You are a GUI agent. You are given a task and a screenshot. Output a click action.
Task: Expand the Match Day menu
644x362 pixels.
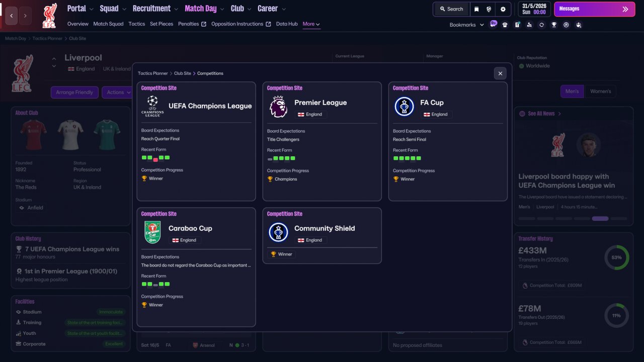pyautogui.click(x=205, y=9)
